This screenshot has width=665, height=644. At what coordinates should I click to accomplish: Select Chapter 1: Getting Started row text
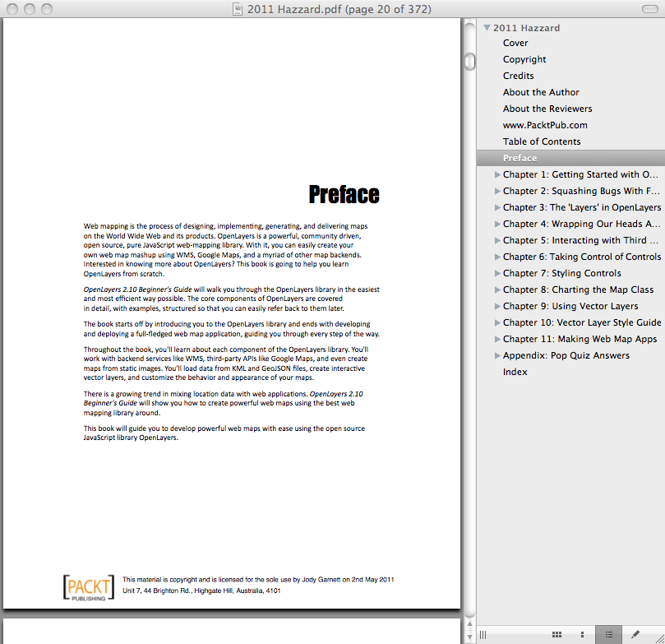click(580, 175)
